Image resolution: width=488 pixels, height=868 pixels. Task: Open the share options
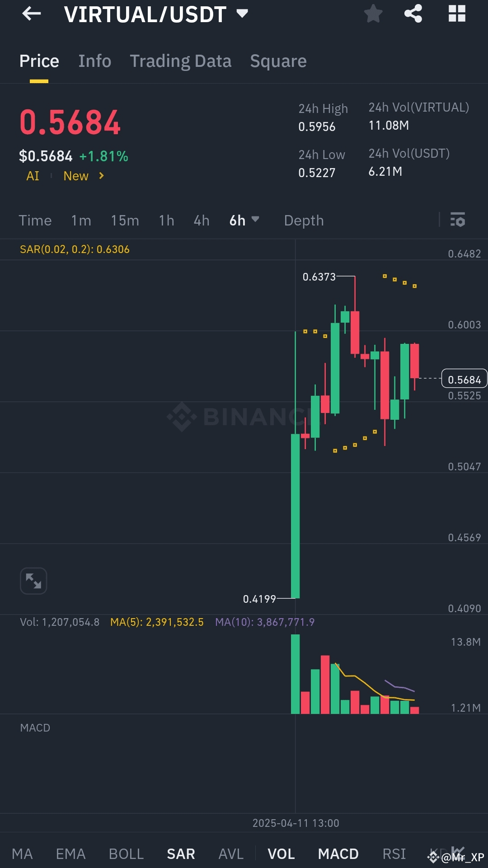tap(412, 14)
